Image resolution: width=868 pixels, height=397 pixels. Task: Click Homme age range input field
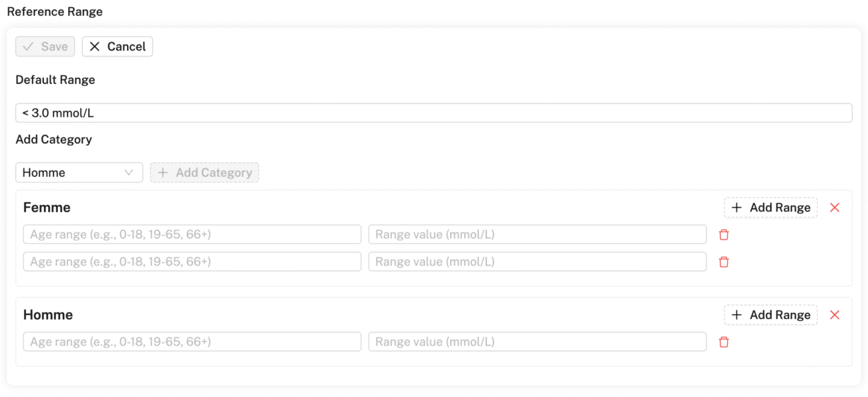click(192, 342)
